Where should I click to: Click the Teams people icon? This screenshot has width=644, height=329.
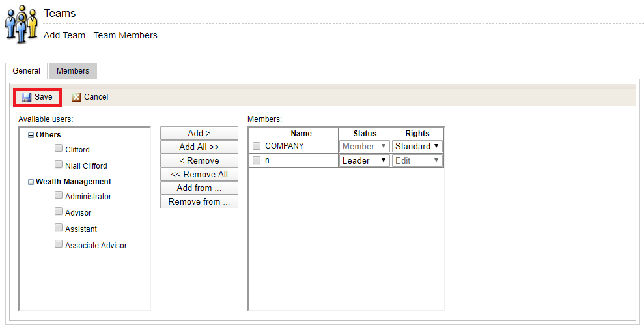click(x=21, y=24)
